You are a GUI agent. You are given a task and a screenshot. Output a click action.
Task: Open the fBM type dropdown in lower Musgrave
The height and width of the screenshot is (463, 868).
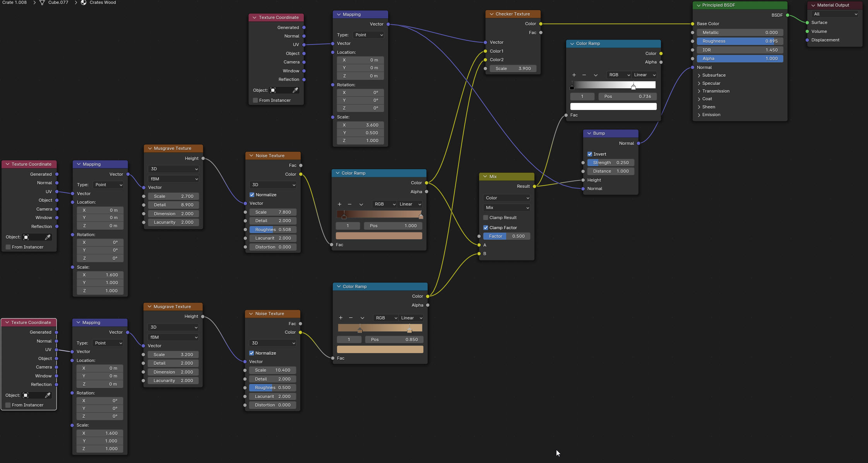coord(173,337)
